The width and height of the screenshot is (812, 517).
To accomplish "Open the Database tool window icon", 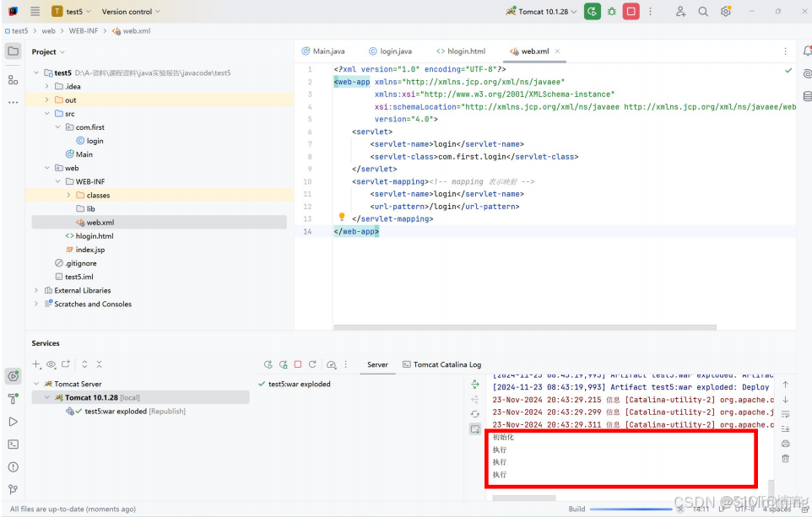I will (806, 95).
